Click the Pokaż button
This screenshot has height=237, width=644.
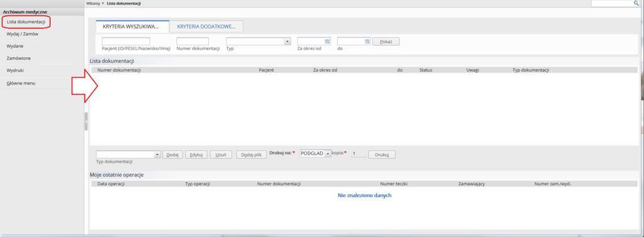click(x=386, y=41)
